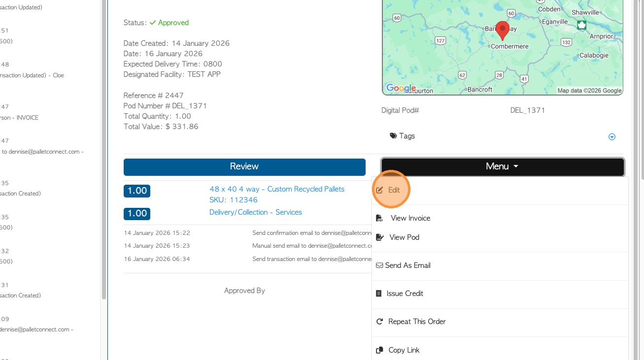Click the Send transaction email log entry

tap(312, 259)
